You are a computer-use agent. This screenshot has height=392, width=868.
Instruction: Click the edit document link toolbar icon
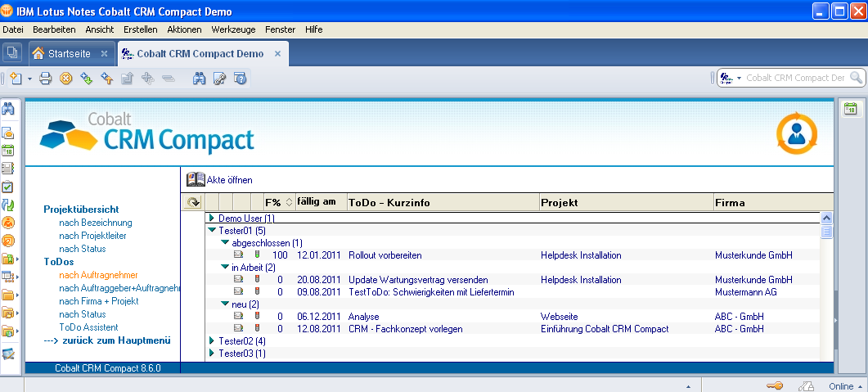(220, 79)
